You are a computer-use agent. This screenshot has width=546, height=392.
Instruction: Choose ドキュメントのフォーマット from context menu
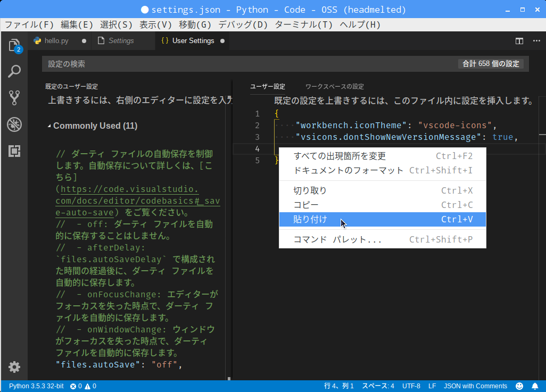pyautogui.click(x=382, y=170)
